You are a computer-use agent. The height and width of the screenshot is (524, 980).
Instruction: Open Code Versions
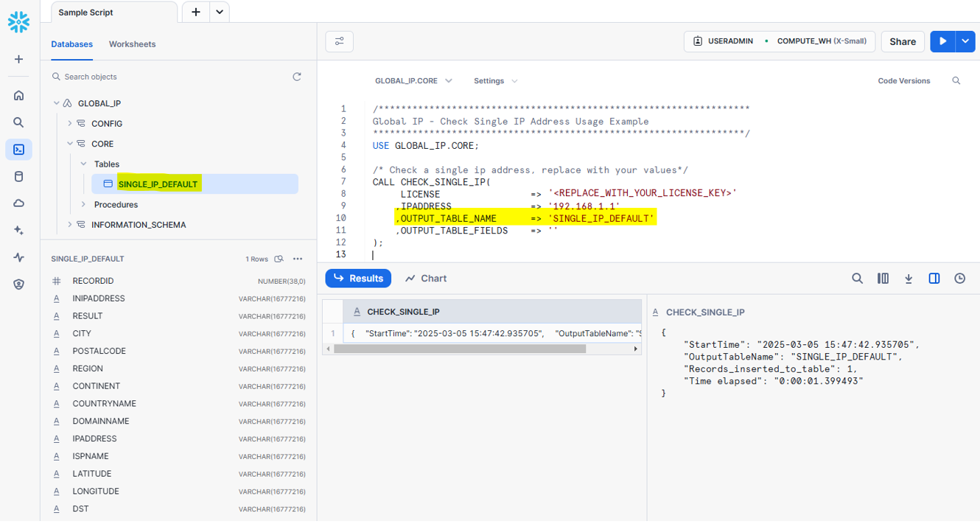[904, 81]
